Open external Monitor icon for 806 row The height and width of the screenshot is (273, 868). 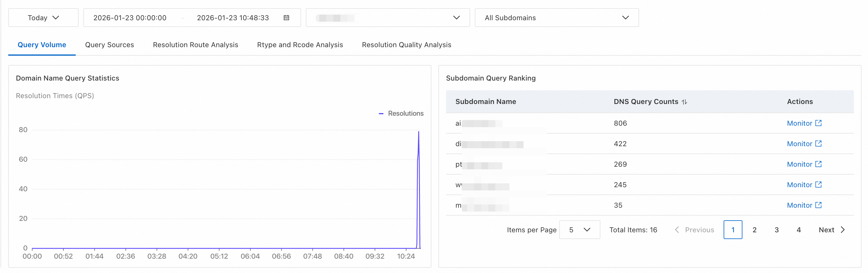(818, 123)
